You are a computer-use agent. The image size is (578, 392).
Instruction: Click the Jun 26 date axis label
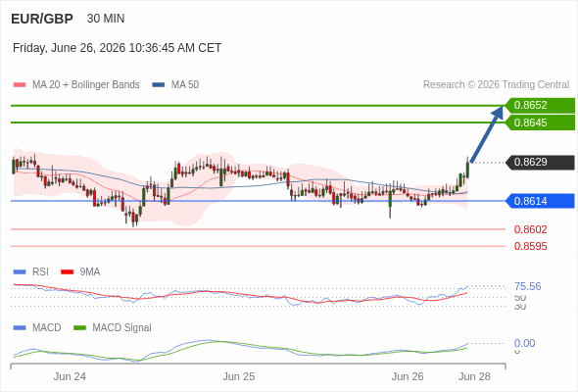(x=408, y=376)
